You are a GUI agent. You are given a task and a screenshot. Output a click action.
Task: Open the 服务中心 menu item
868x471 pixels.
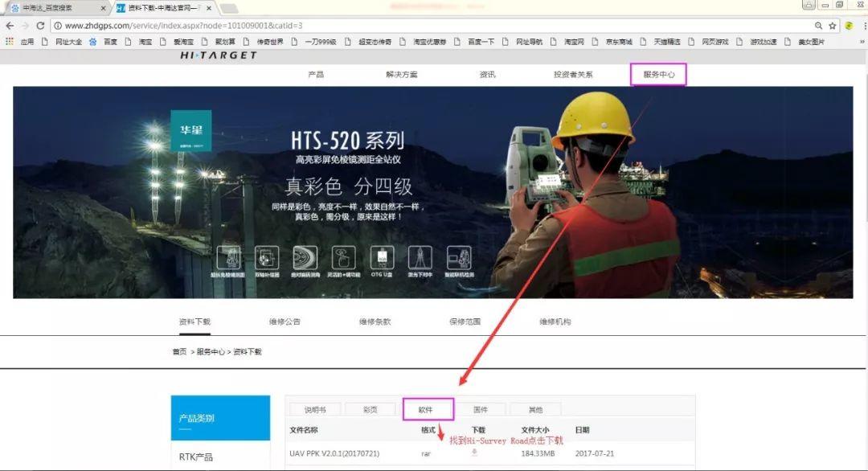(657, 72)
